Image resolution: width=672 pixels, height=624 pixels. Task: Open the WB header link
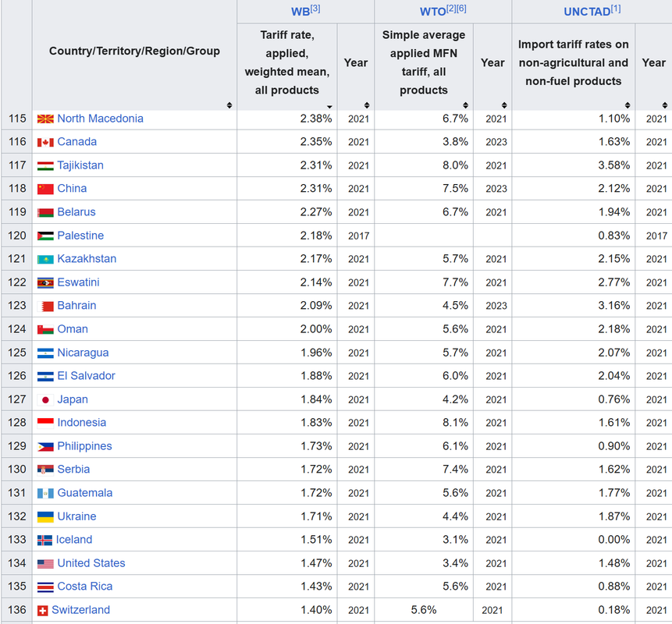tap(300, 12)
